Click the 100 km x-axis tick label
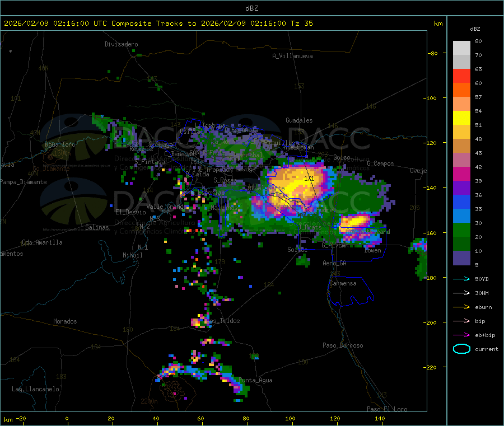 [290, 418]
